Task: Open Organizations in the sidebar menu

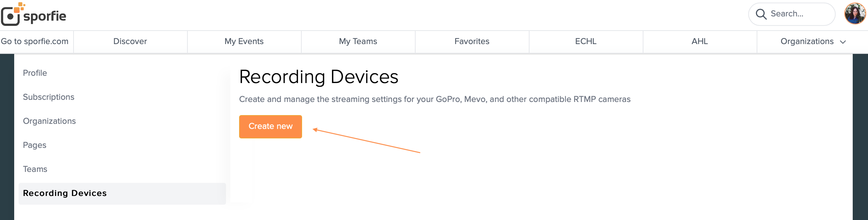Action: 49,121
